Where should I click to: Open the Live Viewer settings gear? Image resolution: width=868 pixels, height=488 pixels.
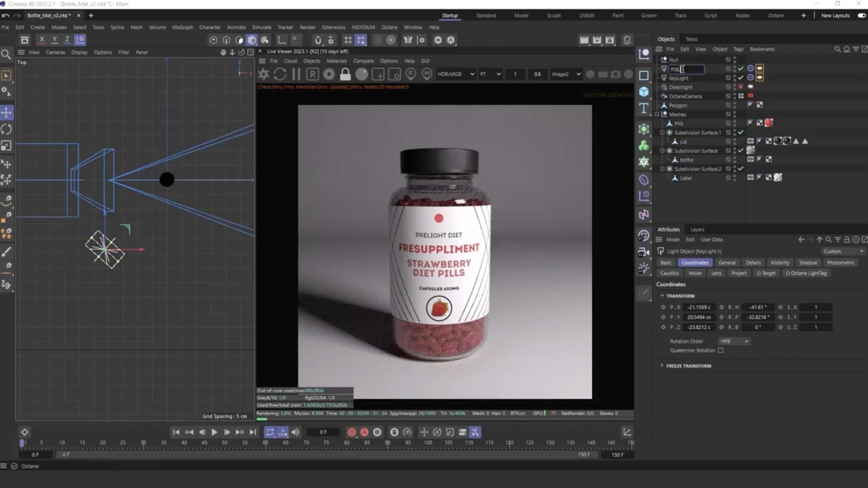328,74
